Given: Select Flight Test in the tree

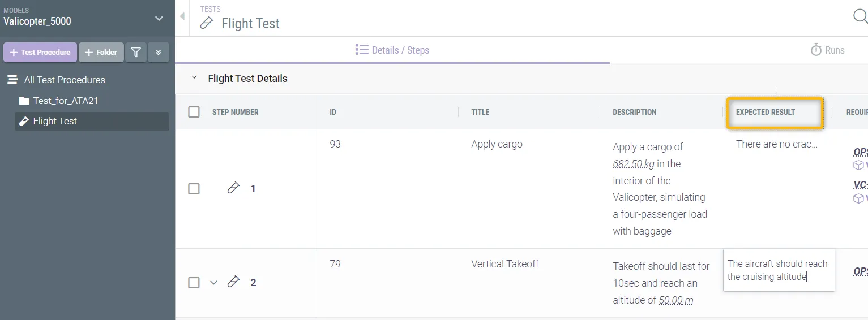Looking at the screenshot, I should point(55,122).
